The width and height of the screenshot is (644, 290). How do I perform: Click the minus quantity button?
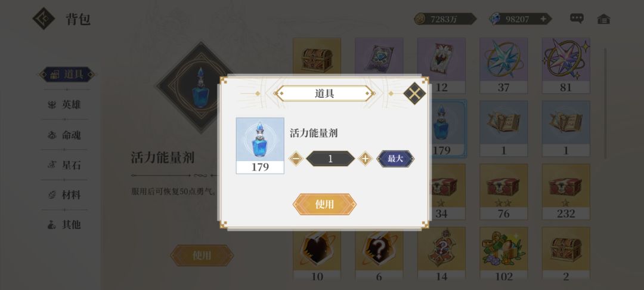pos(296,159)
